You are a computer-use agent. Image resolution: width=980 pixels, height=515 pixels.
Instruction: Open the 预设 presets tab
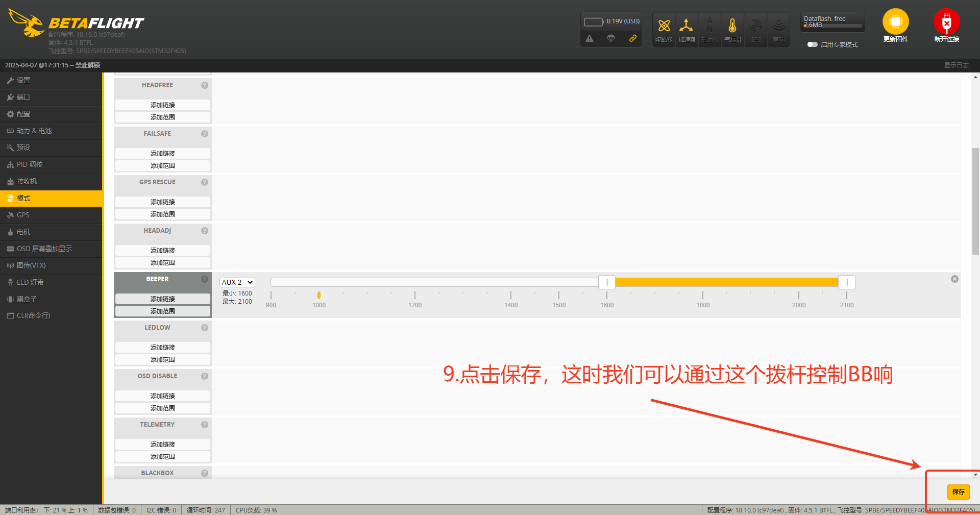click(x=51, y=148)
